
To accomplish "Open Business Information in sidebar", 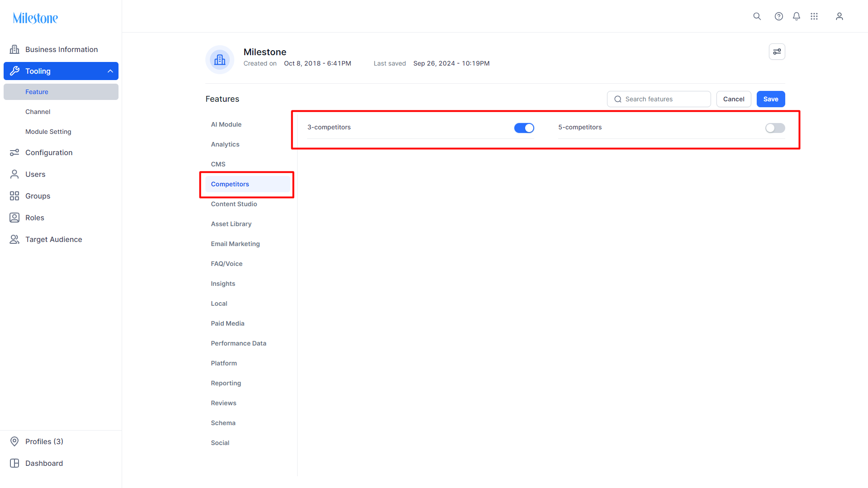I will [x=61, y=49].
